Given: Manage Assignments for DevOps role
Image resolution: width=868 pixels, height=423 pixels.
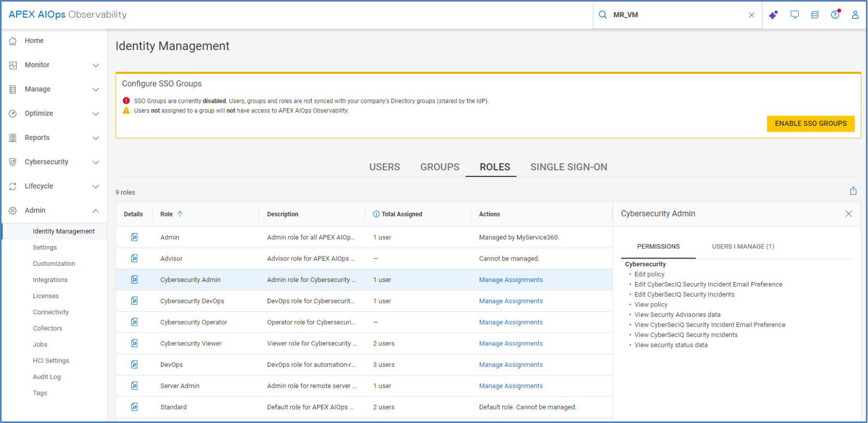Looking at the screenshot, I should (511, 365).
